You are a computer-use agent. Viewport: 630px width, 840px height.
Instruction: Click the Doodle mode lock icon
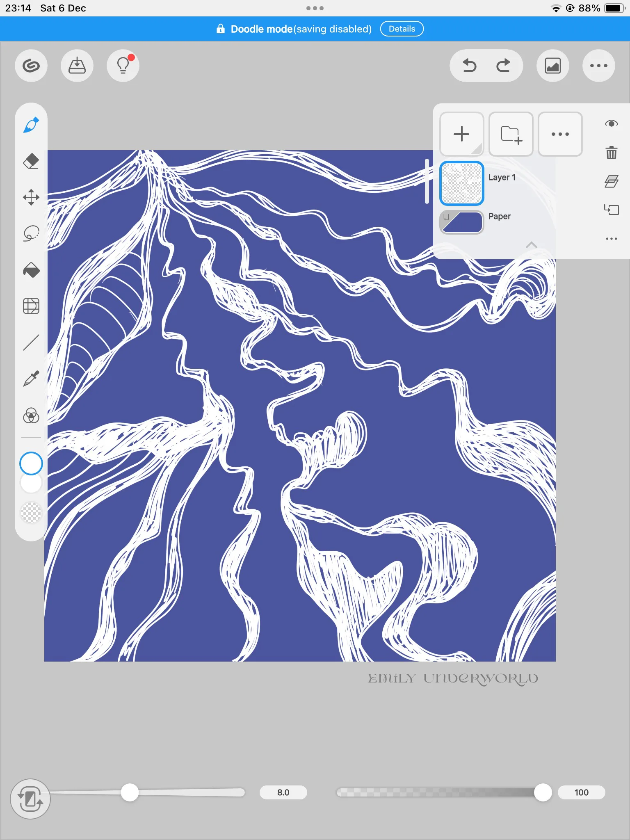click(x=221, y=29)
